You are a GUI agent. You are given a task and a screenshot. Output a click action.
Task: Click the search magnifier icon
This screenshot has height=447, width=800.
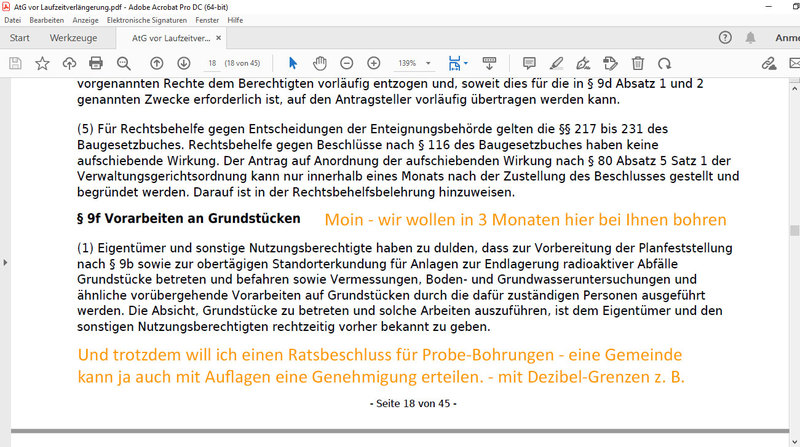(x=123, y=63)
